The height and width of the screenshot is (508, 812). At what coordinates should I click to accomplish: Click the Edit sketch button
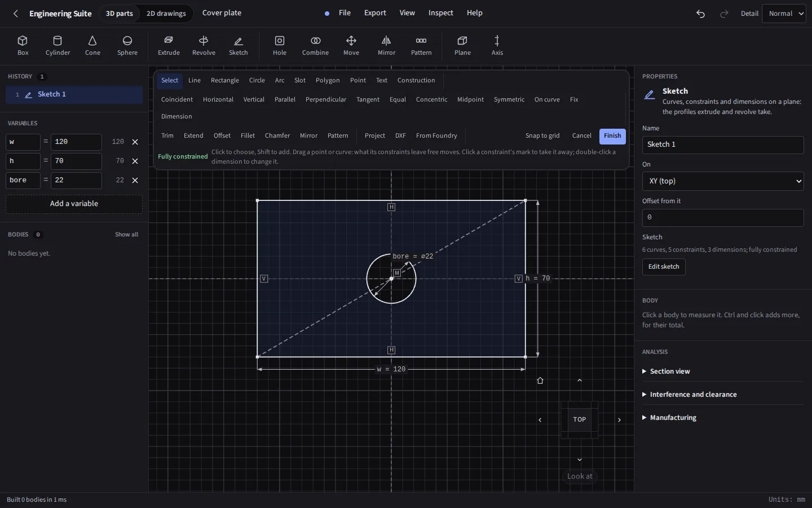[x=664, y=267]
